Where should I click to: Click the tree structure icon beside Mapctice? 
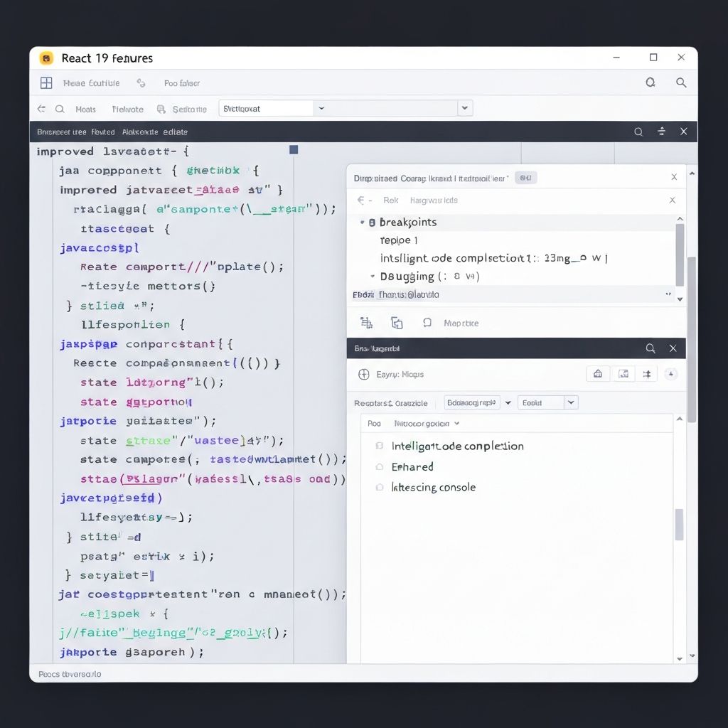(x=366, y=323)
